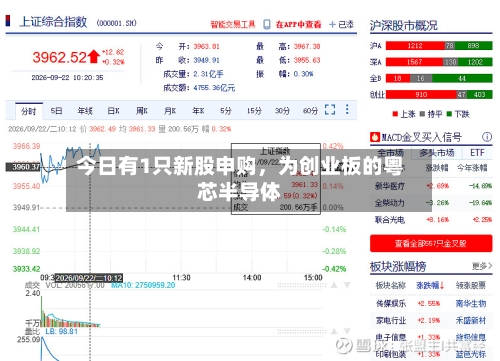Open the 日K chart tab

click(113, 111)
